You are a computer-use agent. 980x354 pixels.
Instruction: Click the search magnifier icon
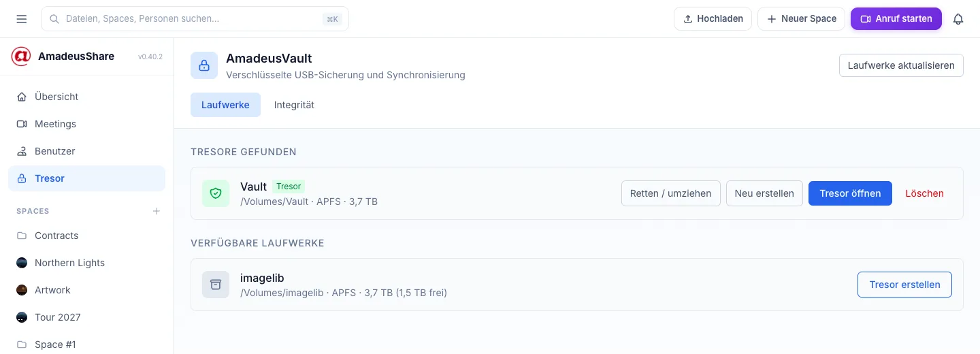54,19
